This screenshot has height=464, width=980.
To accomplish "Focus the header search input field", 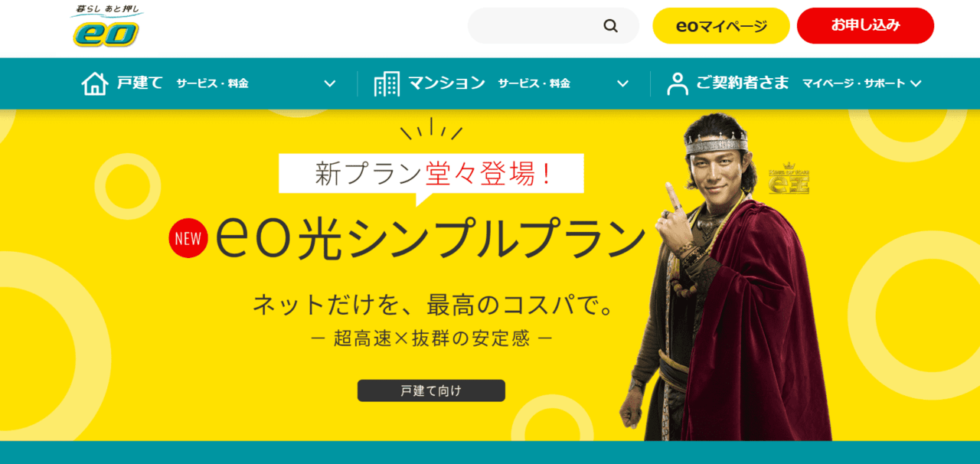I will point(536,26).
